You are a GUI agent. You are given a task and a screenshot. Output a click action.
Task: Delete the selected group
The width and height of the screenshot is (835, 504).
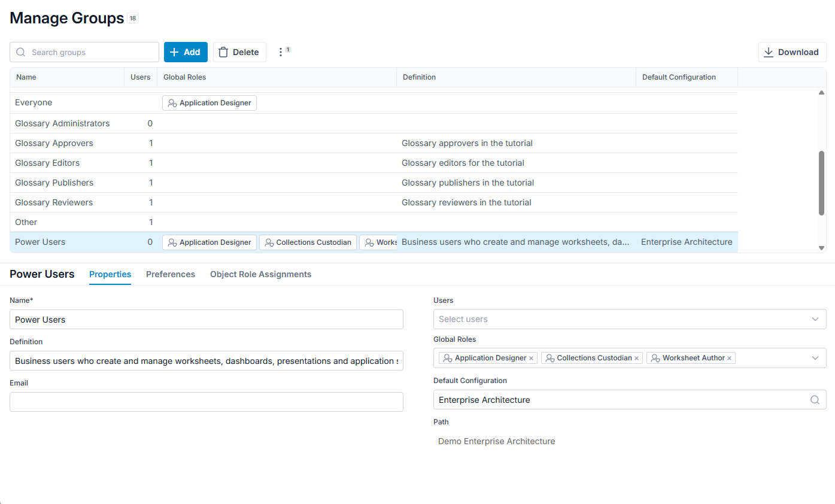[x=239, y=52]
